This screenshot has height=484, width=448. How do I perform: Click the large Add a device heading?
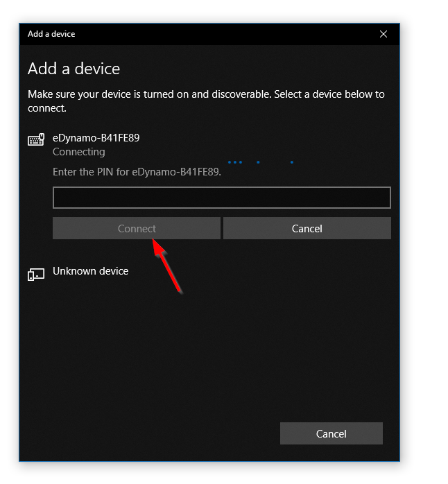coord(74,69)
